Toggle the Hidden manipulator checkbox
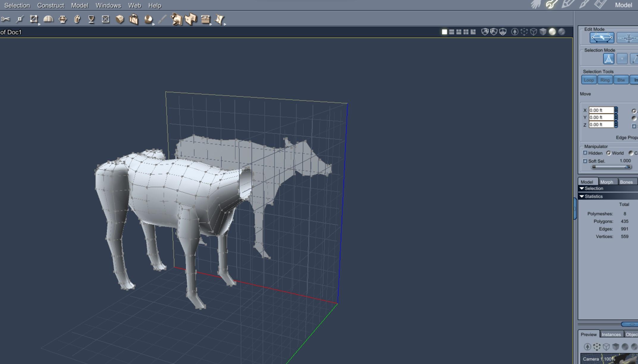The image size is (638, 364). pyautogui.click(x=585, y=153)
